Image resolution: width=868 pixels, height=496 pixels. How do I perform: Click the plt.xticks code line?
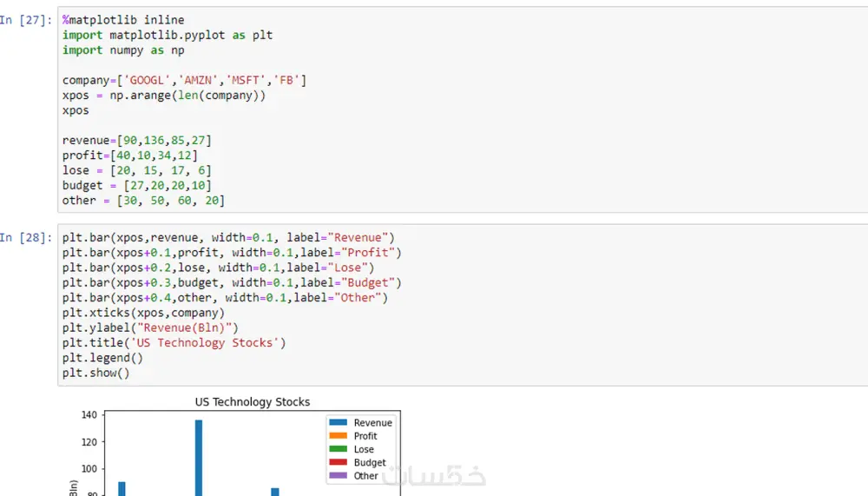click(x=143, y=313)
